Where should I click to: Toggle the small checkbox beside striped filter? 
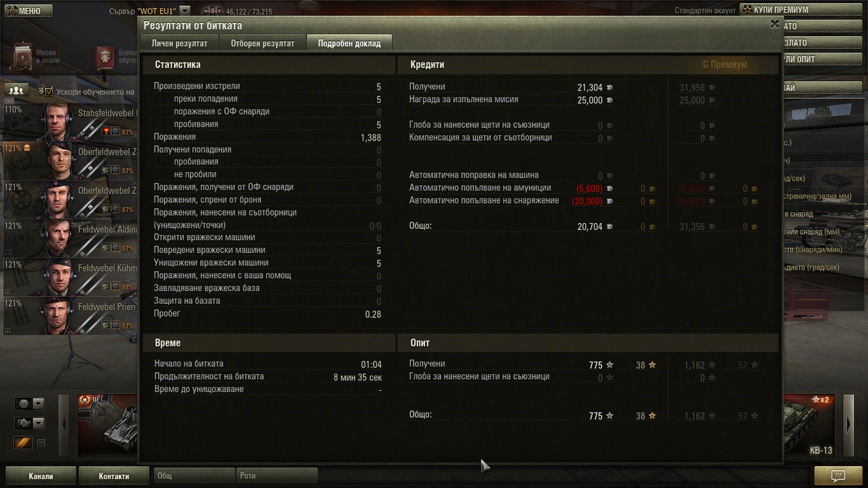click(x=41, y=443)
